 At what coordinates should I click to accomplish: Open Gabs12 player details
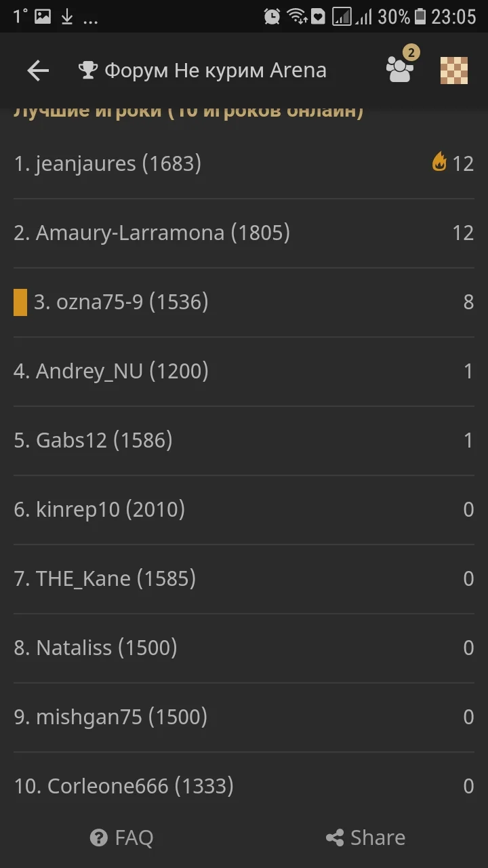tap(94, 441)
